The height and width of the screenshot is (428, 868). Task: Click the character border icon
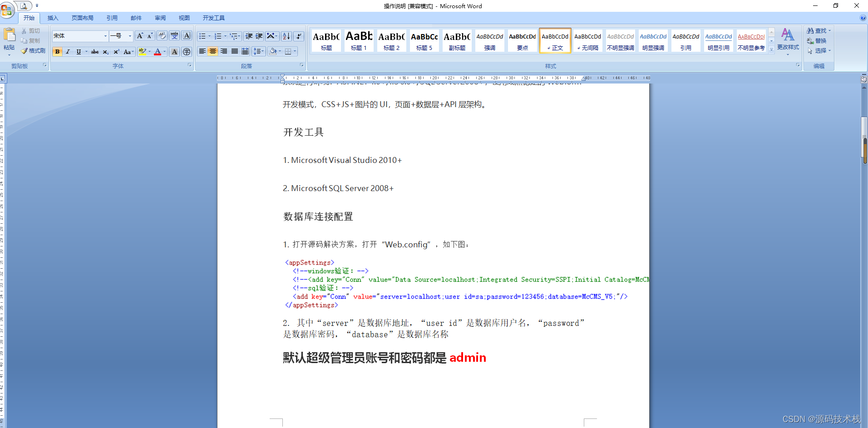(x=187, y=36)
